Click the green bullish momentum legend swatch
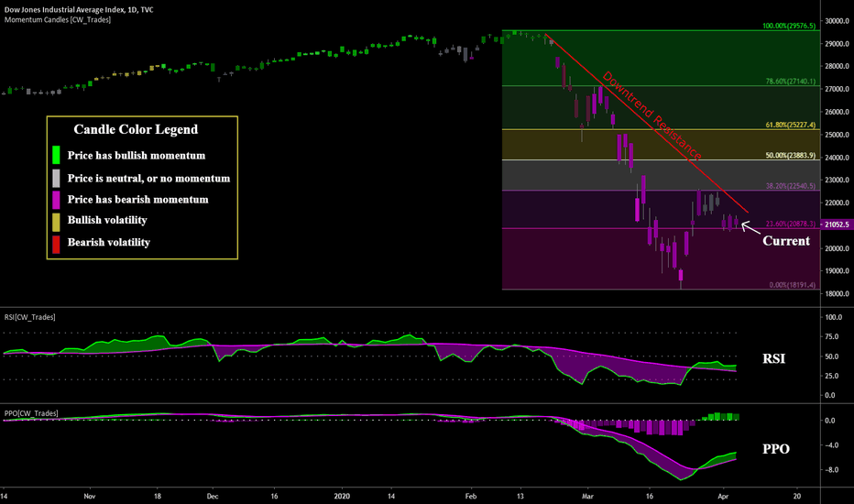The height and width of the screenshot is (504, 854). pos(56,155)
